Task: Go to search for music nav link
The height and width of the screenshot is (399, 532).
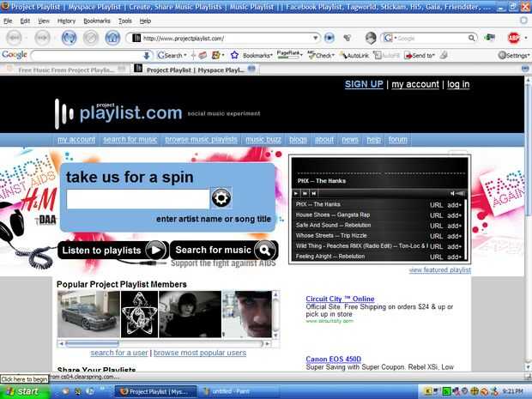Action: pyautogui.click(x=130, y=140)
